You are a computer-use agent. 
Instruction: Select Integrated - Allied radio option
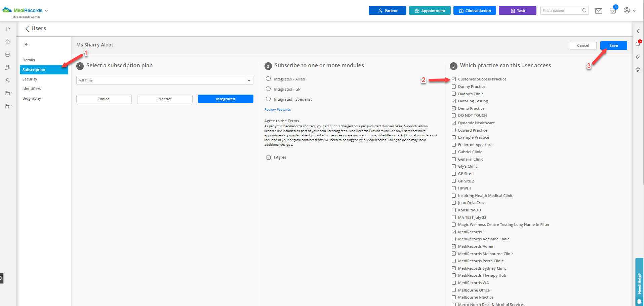point(268,79)
